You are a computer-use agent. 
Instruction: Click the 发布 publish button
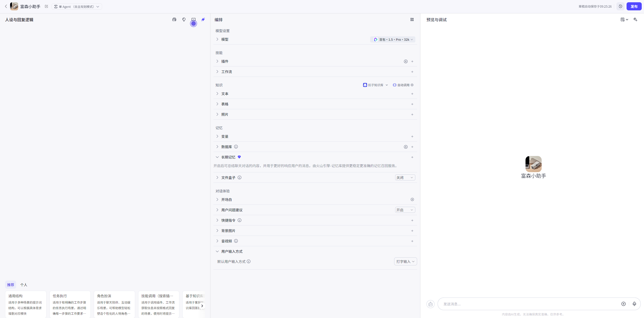pos(634,6)
